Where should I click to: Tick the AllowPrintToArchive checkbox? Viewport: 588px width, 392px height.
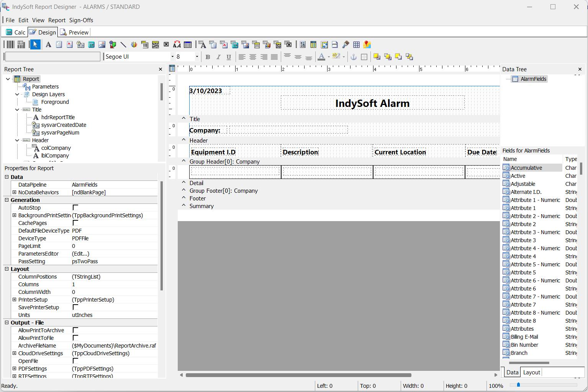click(75, 330)
